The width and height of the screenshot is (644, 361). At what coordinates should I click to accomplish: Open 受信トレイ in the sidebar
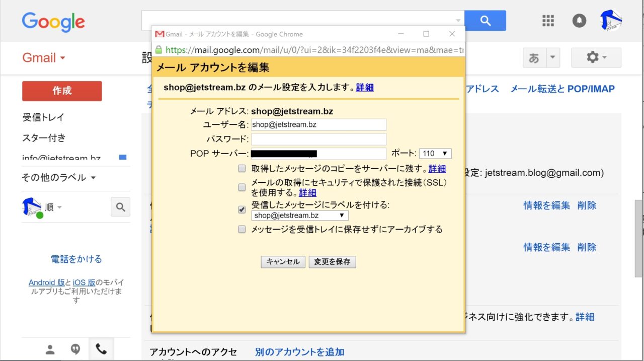(x=43, y=117)
